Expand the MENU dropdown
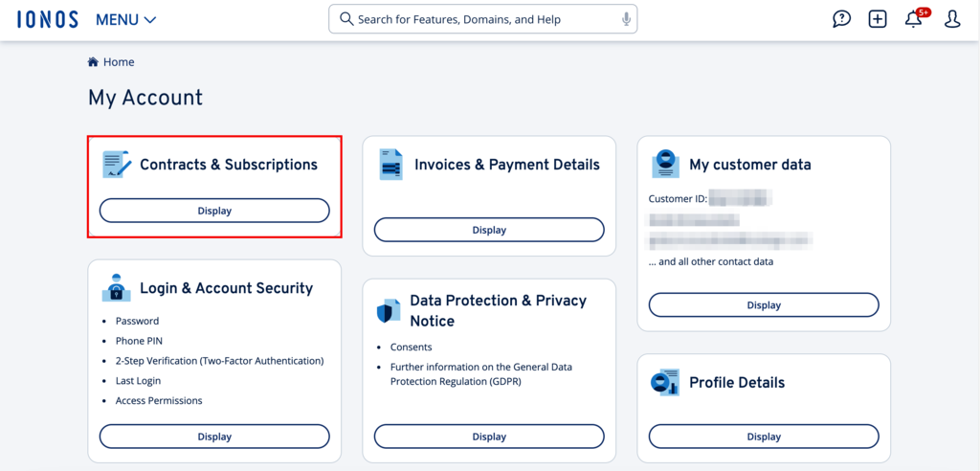 126,19
